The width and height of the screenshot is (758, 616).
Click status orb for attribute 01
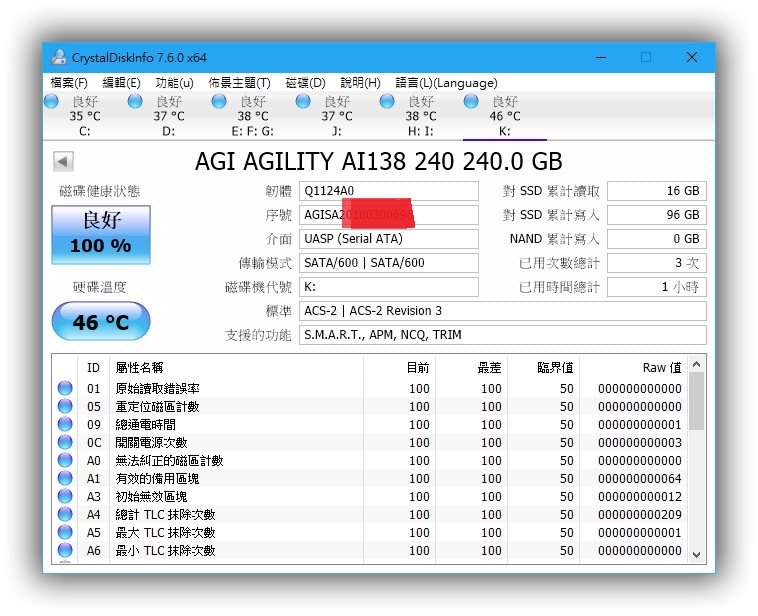click(65, 388)
